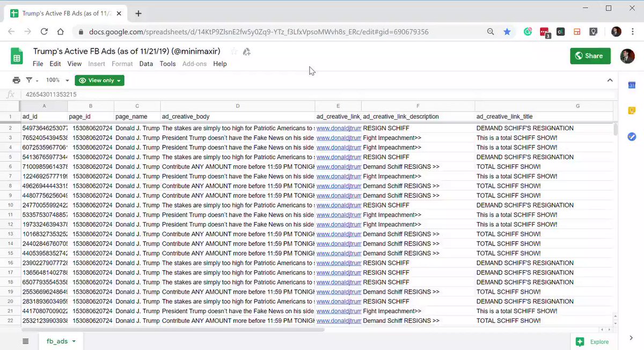Click the bookmark star in address bar

click(507, 32)
